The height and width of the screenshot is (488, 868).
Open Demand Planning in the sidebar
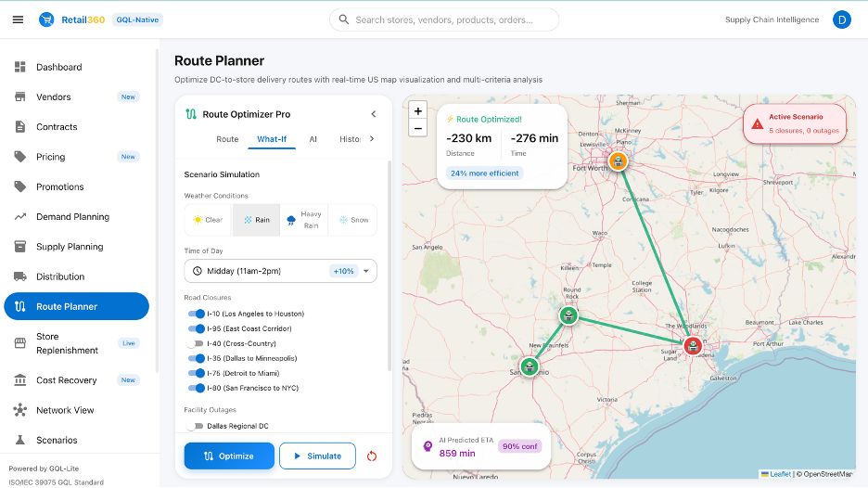(x=72, y=217)
